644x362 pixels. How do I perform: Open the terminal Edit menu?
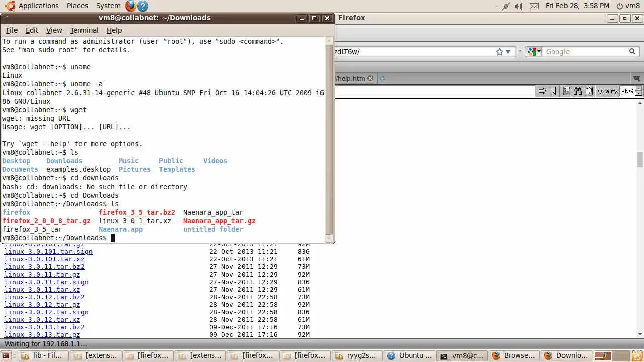32,30
